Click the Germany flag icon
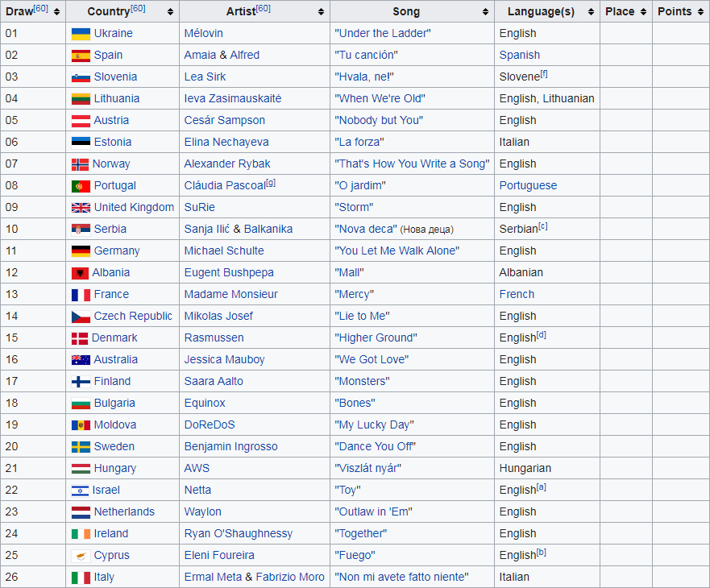The width and height of the screenshot is (710, 588). tap(81, 251)
